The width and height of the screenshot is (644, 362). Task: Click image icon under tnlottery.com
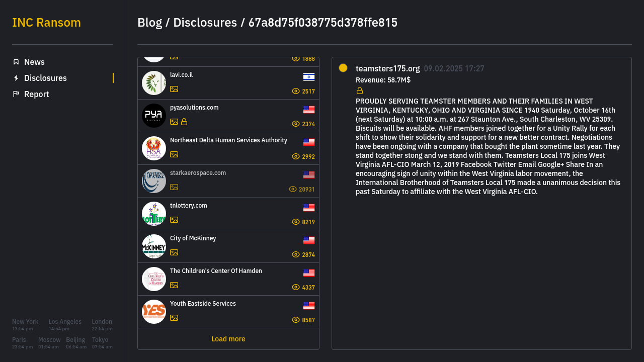174,220
